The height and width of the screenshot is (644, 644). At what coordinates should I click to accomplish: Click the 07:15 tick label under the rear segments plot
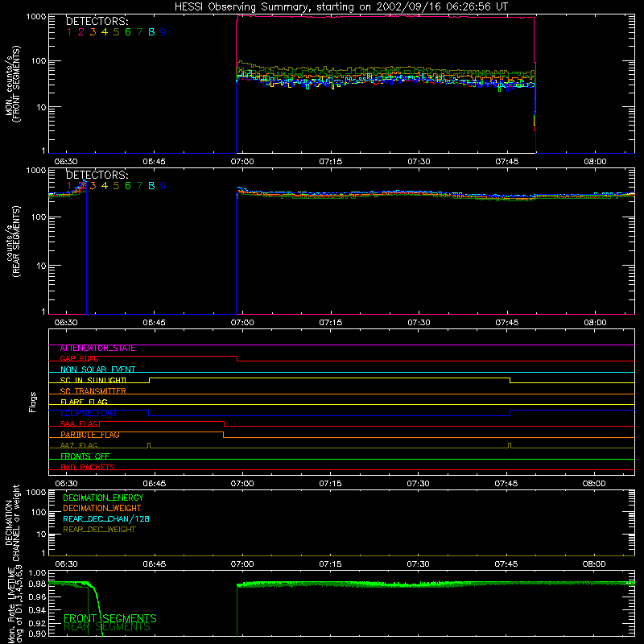(331, 323)
